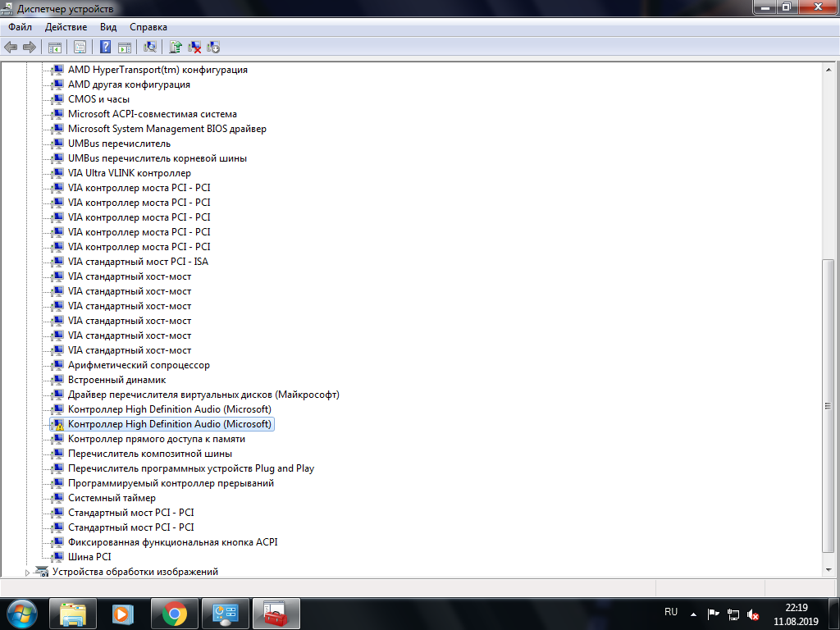840x630 pixels.
Task: Open the Файл menu
Action: pyautogui.click(x=20, y=27)
